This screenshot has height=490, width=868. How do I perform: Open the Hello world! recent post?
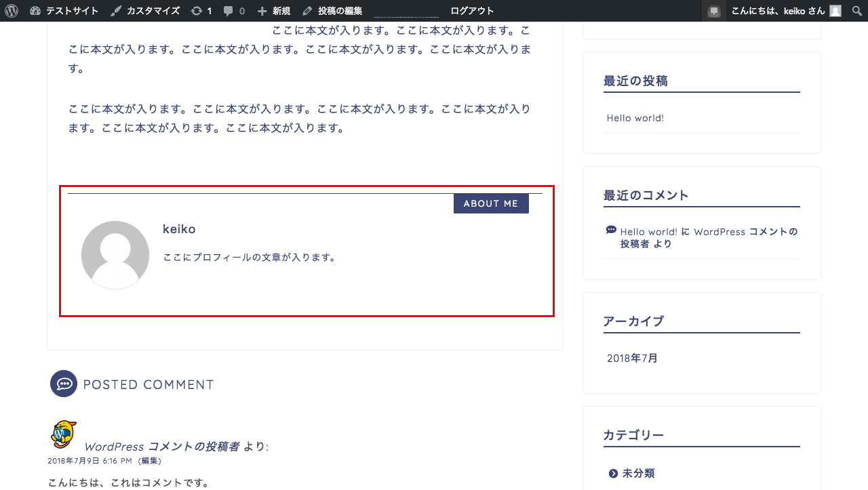(635, 118)
